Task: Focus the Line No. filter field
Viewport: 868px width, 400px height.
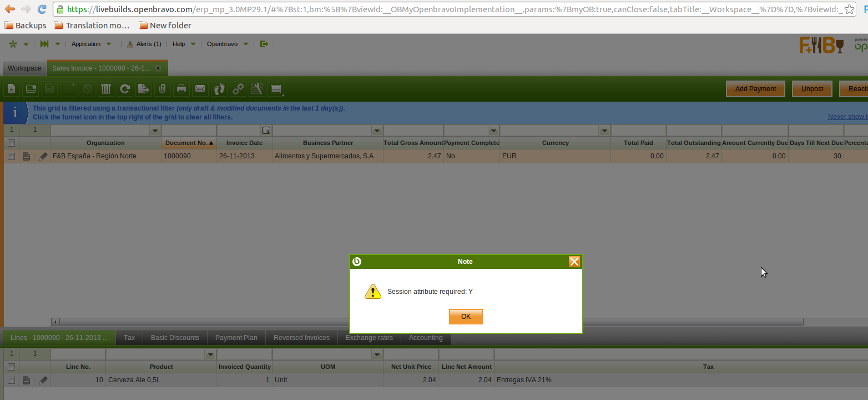Action: click(78, 354)
